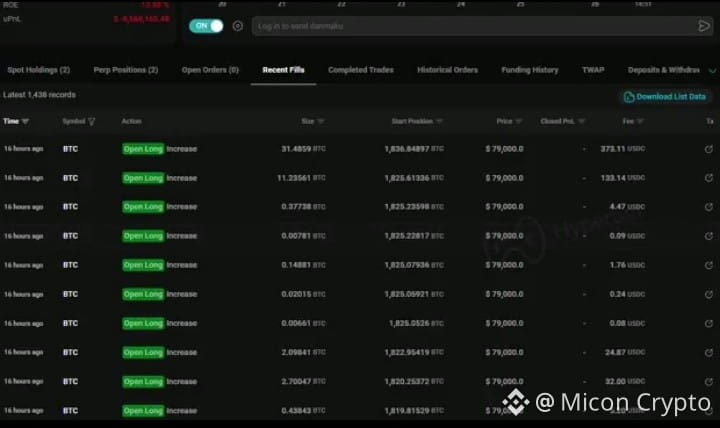720x428 pixels.
Task: Click Open Long badge in 0.00781 row
Action: pyautogui.click(x=143, y=236)
